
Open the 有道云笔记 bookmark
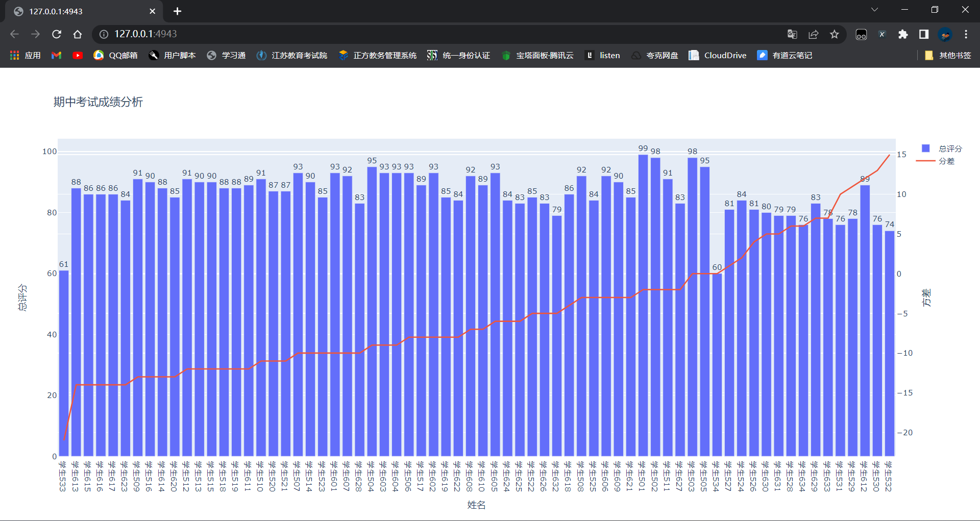(785, 55)
